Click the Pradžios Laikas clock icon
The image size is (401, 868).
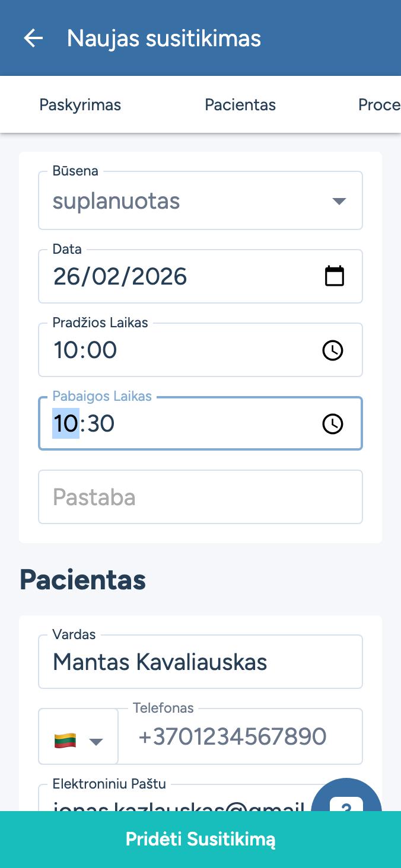tap(332, 350)
